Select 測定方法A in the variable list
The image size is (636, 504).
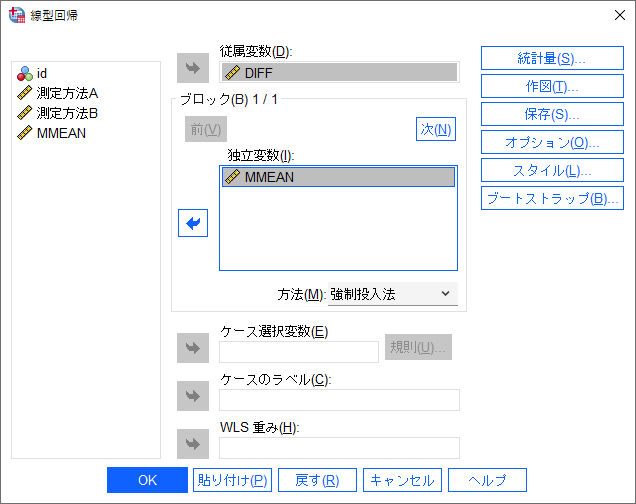[x=66, y=93]
